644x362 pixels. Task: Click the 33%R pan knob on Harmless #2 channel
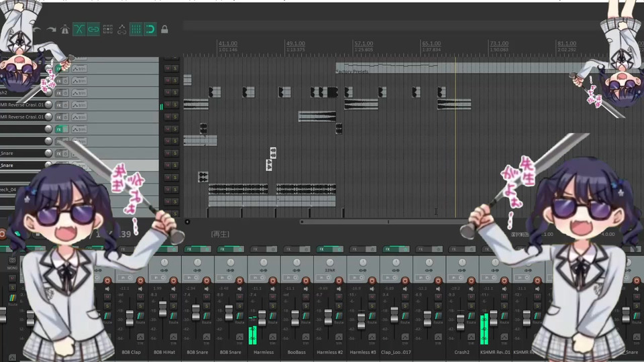point(330,262)
